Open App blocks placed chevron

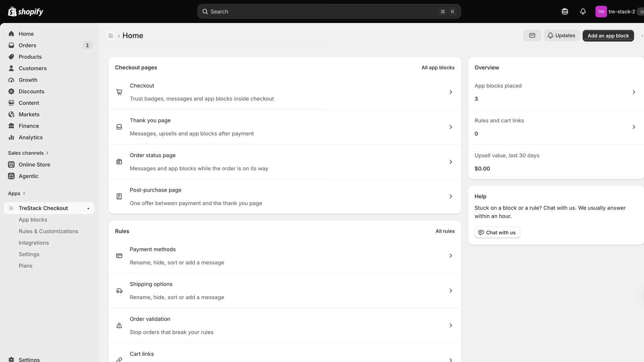point(634,92)
